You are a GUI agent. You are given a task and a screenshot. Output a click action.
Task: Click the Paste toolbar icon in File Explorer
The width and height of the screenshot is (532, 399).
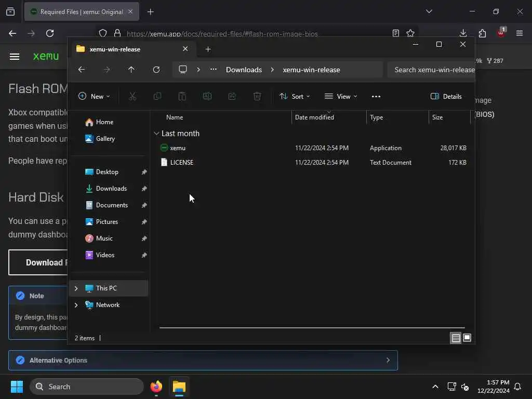pyautogui.click(x=182, y=96)
